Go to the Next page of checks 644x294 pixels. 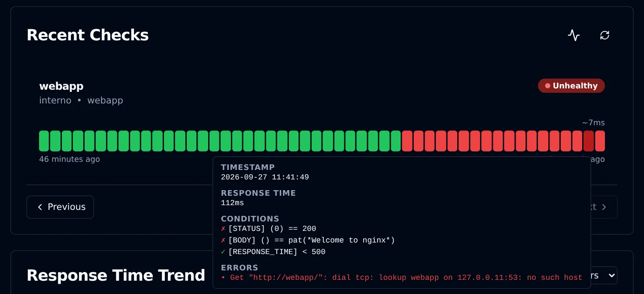(x=604, y=207)
